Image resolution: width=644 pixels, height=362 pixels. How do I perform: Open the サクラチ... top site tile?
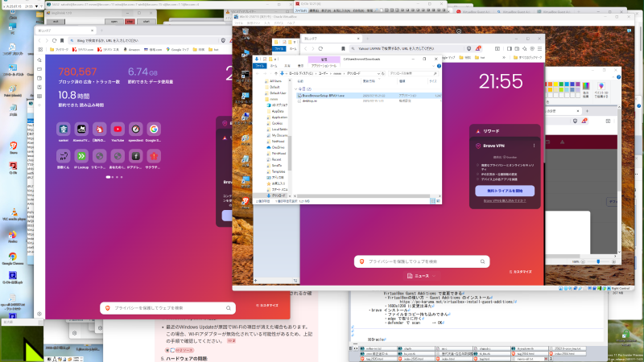tap(154, 156)
